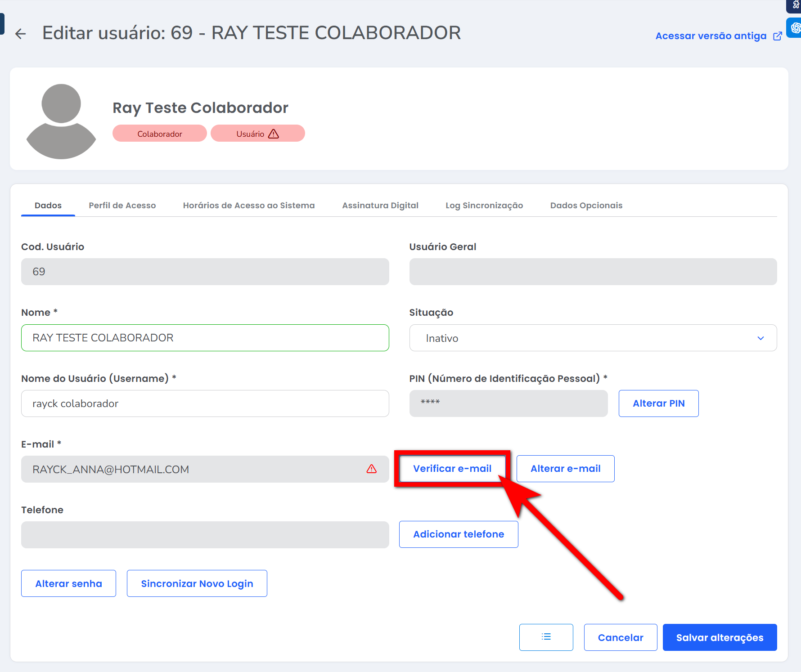Click the list icon button near Cancelar
Screen dimensions: 801x672
(x=546, y=637)
